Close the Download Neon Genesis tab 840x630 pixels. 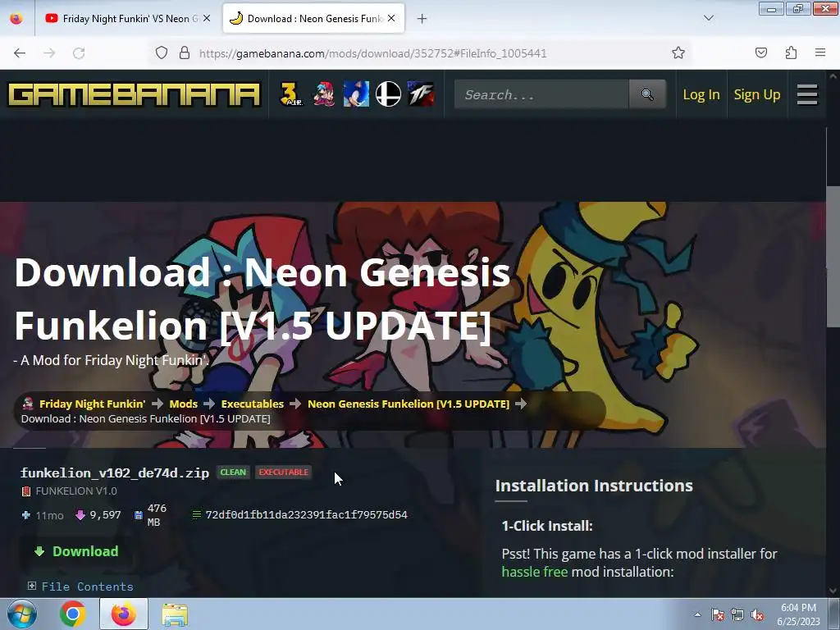pos(391,18)
